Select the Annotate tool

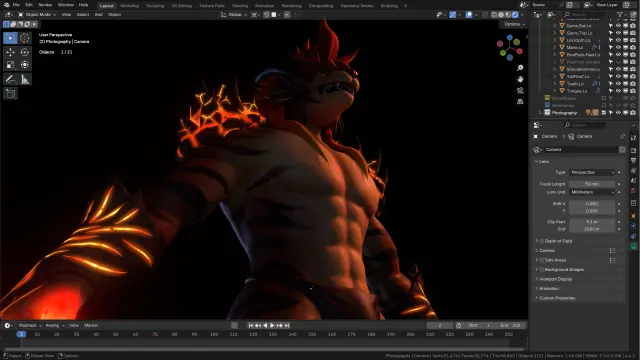10,79
